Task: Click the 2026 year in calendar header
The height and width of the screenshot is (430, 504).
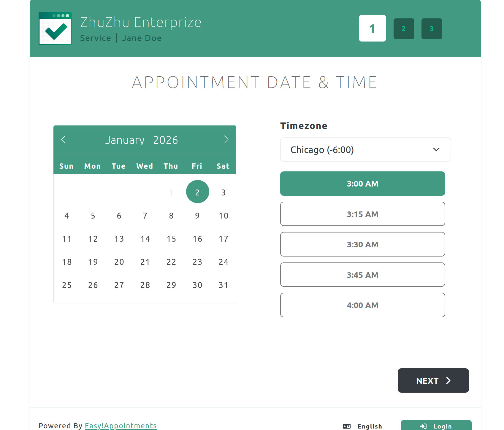Action: click(165, 140)
